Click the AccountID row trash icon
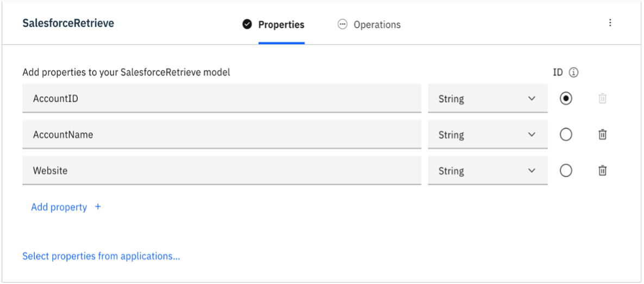 click(x=602, y=98)
